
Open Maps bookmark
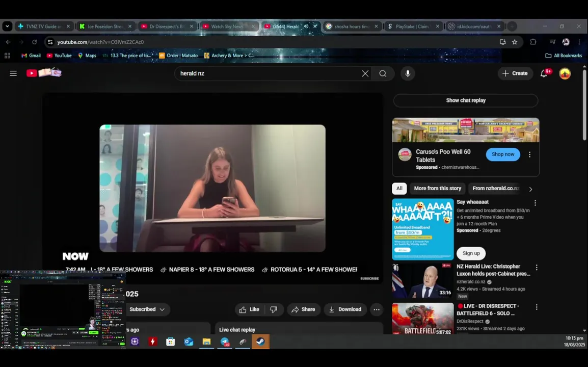click(x=87, y=56)
